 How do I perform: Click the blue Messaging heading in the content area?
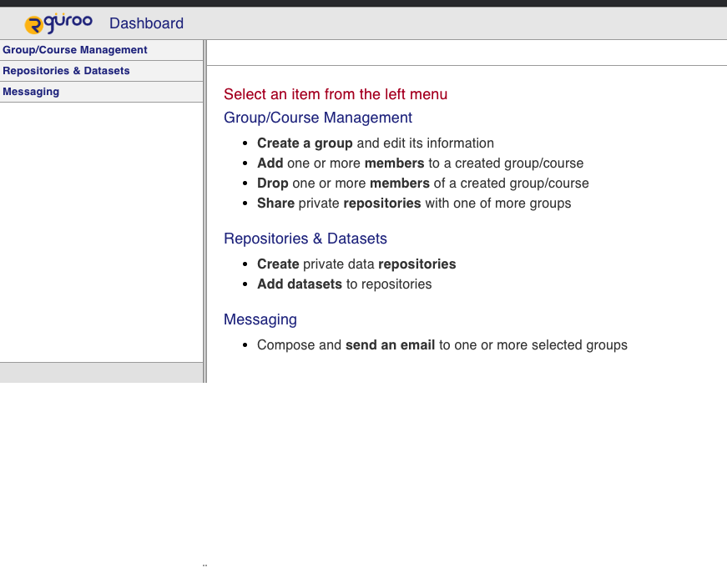point(260,319)
